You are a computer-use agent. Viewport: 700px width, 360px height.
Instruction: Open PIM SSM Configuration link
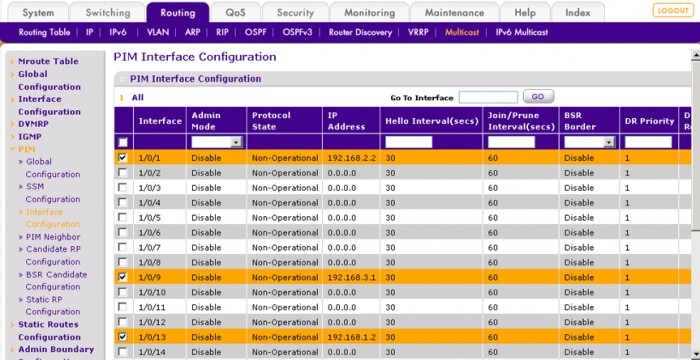pyautogui.click(x=52, y=193)
